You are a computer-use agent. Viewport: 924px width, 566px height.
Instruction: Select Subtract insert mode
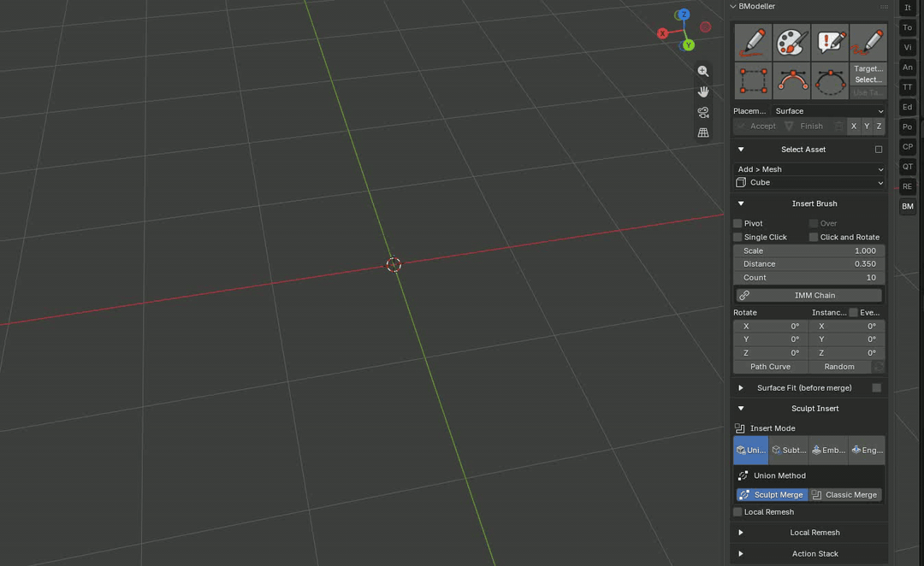click(789, 450)
